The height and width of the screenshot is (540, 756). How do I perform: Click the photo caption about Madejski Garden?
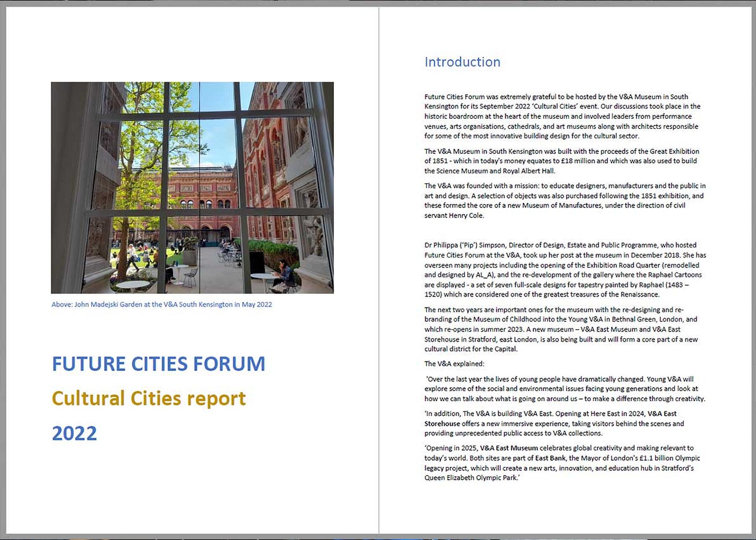point(162,304)
